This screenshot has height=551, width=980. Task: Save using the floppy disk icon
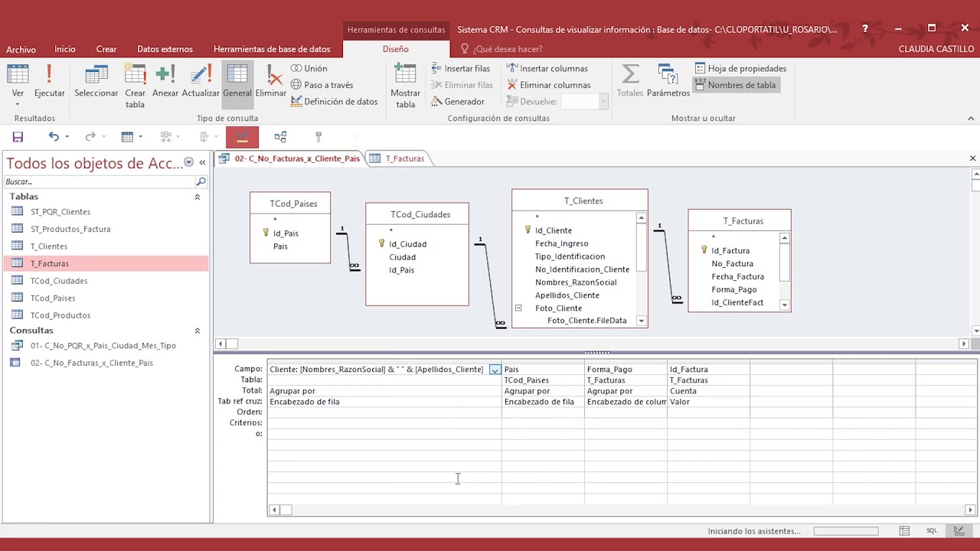(18, 137)
